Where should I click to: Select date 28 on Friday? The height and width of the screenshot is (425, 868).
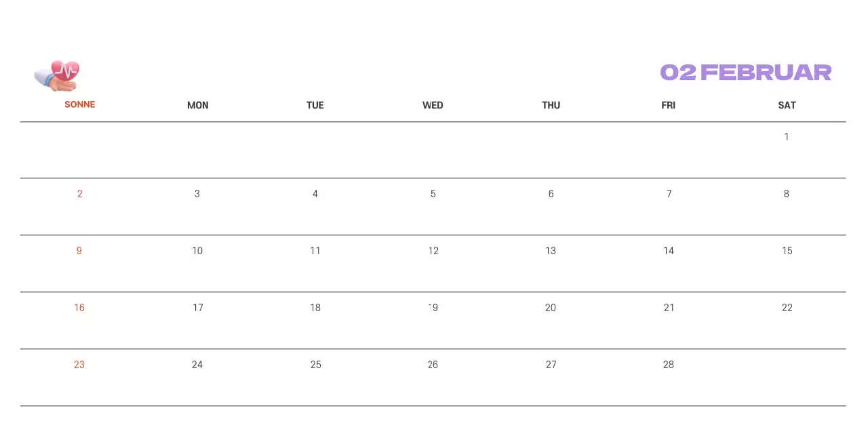(x=669, y=365)
